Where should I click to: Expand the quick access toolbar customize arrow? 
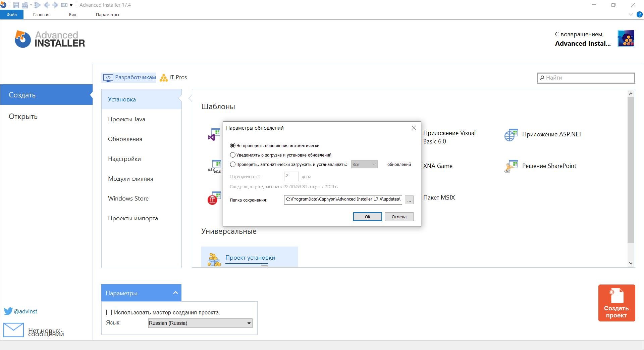point(71,5)
